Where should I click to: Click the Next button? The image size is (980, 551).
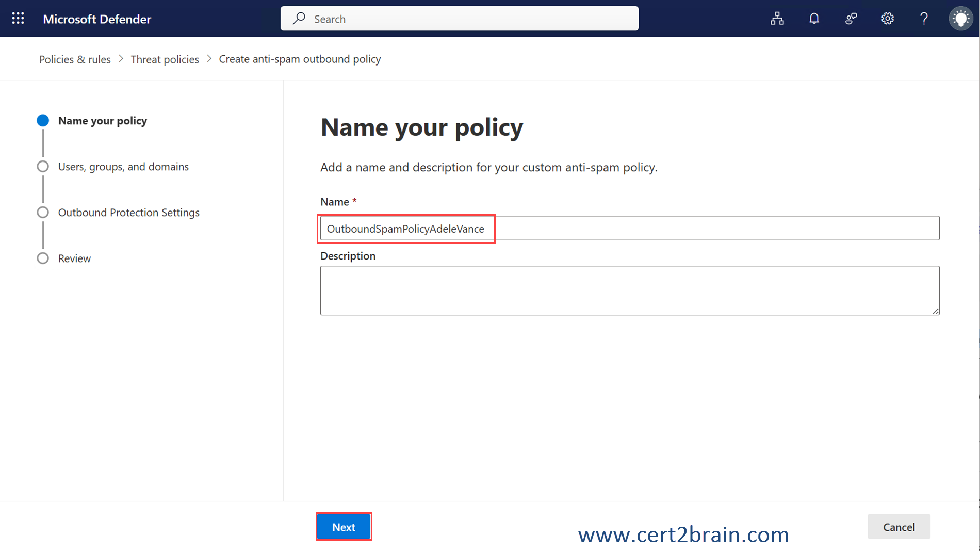click(344, 527)
